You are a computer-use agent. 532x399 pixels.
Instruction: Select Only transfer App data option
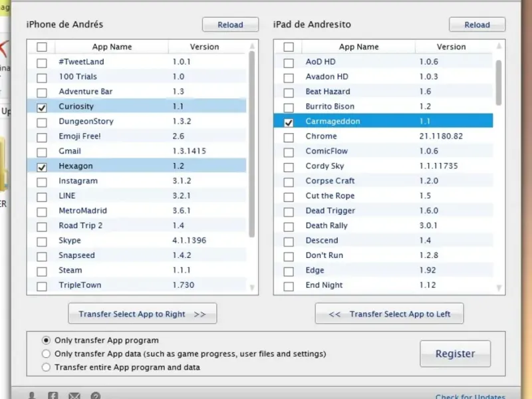[46, 354]
